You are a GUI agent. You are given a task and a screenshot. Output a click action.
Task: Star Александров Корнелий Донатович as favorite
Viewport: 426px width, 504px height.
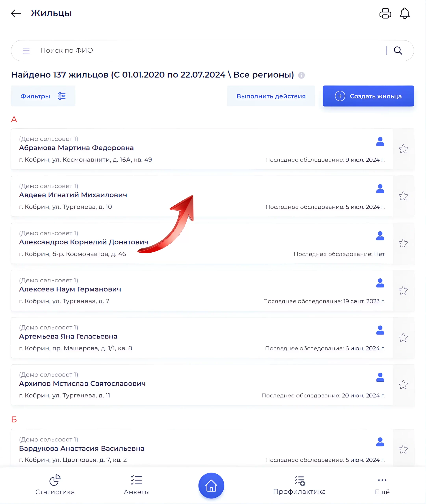[403, 243]
